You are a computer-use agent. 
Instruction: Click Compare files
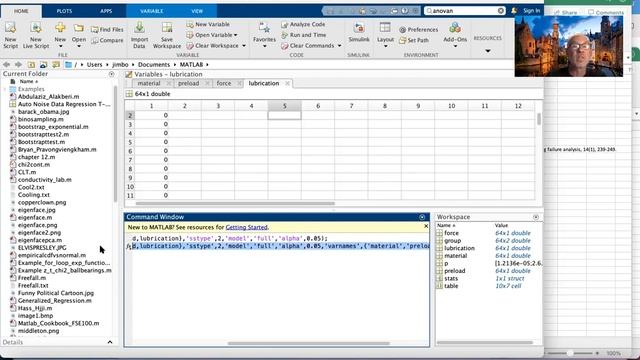107,40
